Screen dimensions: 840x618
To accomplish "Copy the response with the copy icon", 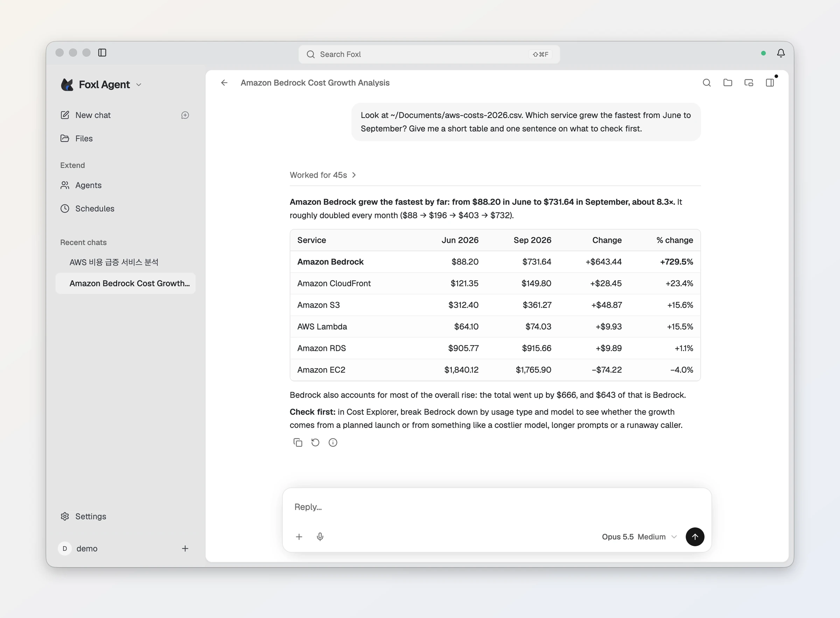I will coord(298,443).
